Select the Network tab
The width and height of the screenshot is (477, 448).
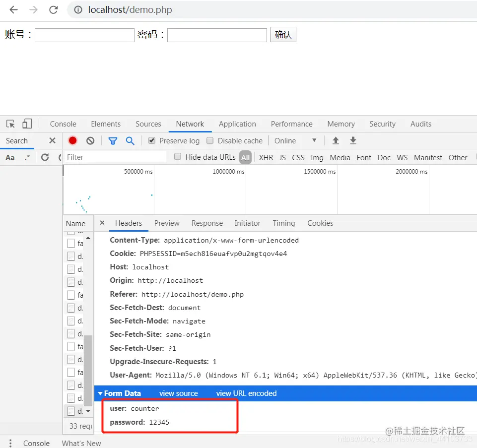[190, 124]
